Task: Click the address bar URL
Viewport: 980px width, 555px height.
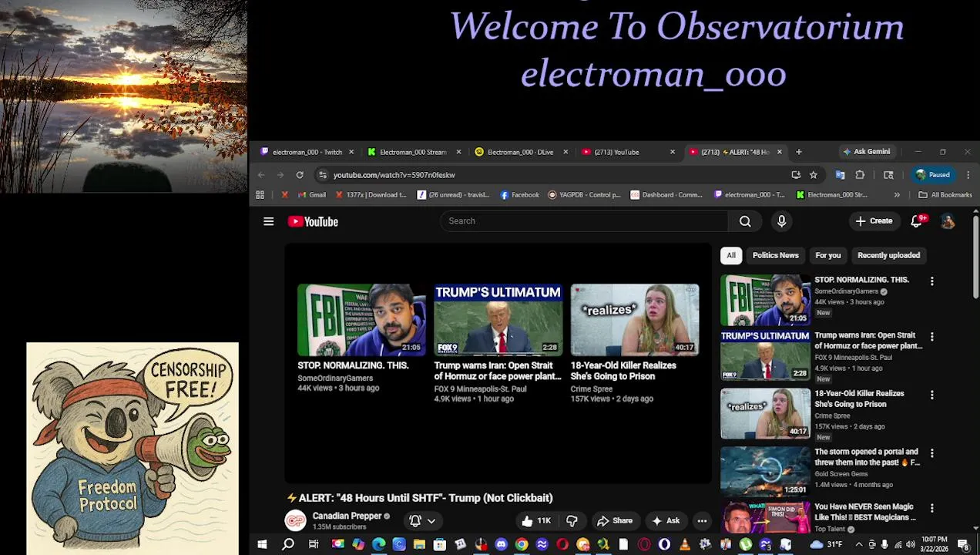Action: coord(394,175)
